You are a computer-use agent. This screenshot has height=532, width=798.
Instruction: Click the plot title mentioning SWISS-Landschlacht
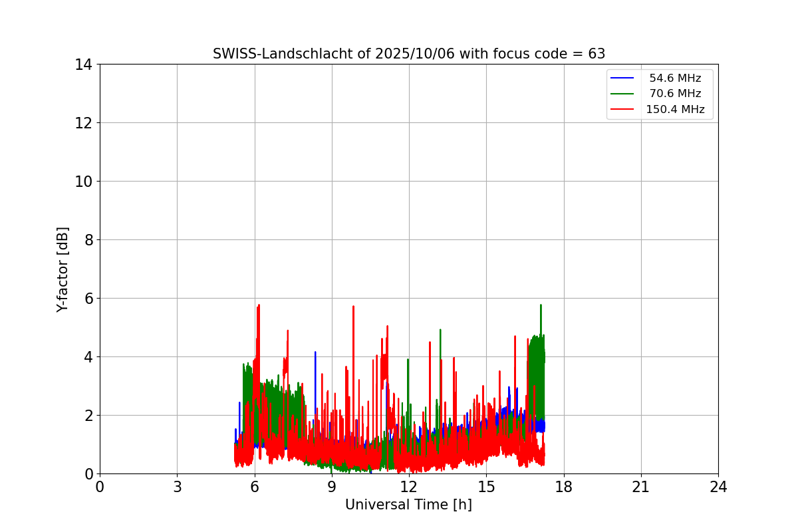pyautogui.click(x=409, y=54)
